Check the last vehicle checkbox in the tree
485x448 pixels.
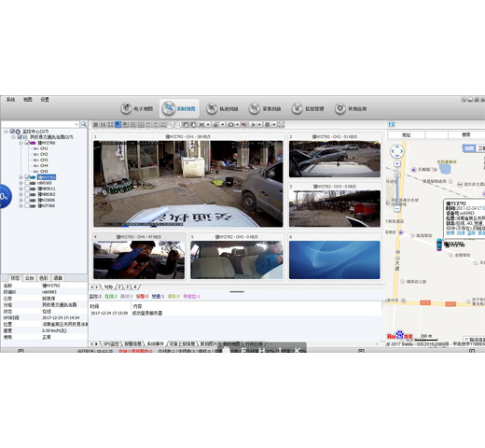27,205
